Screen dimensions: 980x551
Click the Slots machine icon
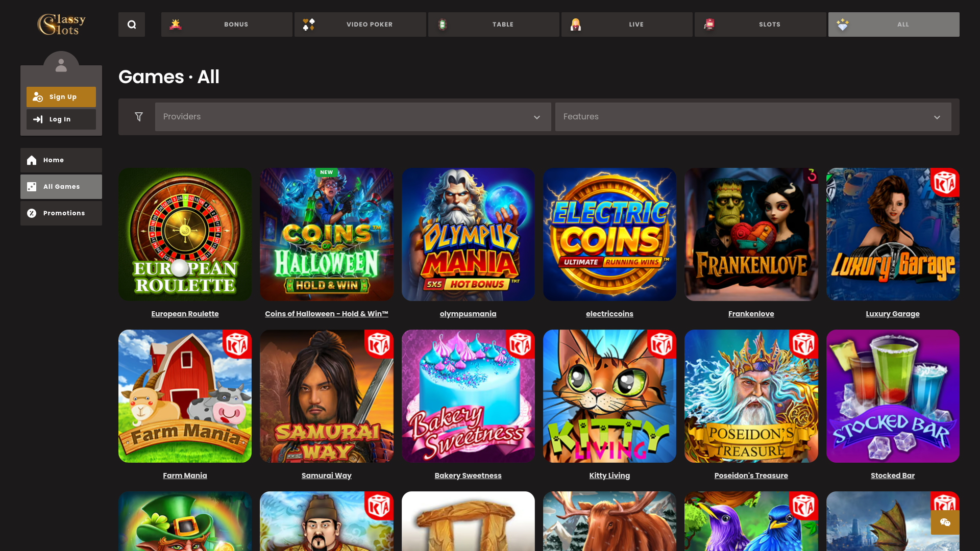(709, 24)
